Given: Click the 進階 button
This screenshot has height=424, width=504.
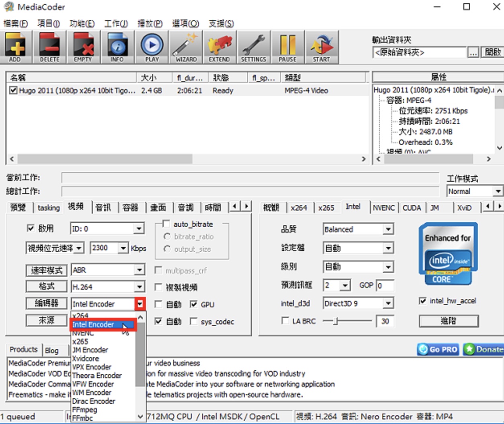Looking at the screenshot, I should pyautogui.click(x=449, y=321).
